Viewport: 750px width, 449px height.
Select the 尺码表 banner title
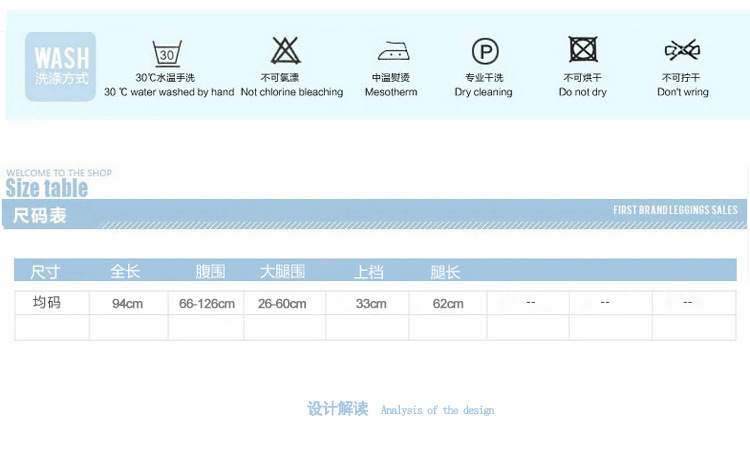point(40,215)
